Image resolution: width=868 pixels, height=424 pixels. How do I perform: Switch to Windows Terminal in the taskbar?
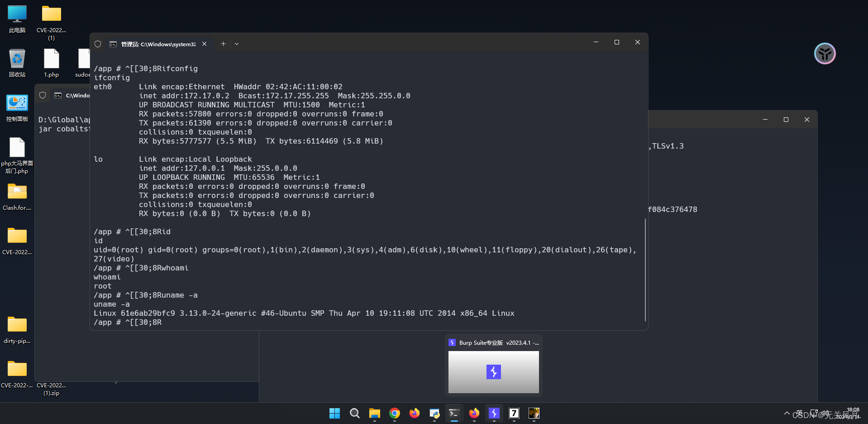(x=454, y=413)
